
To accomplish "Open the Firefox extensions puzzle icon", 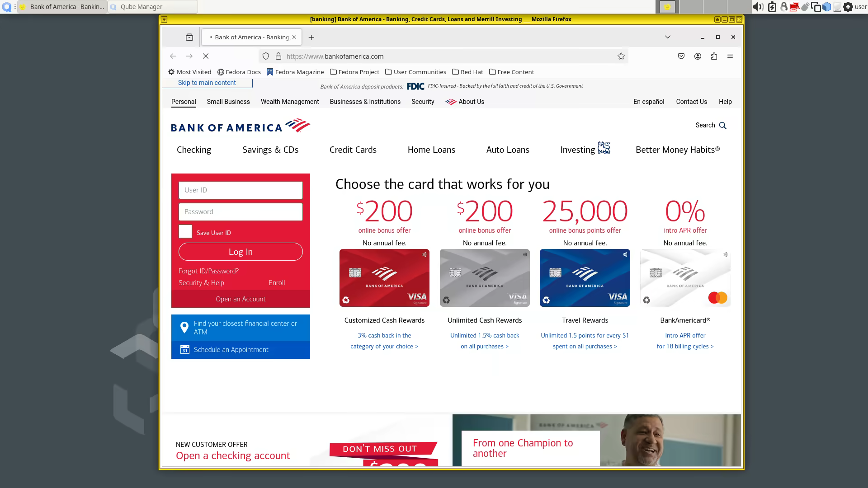I will (x=714, y=56).
